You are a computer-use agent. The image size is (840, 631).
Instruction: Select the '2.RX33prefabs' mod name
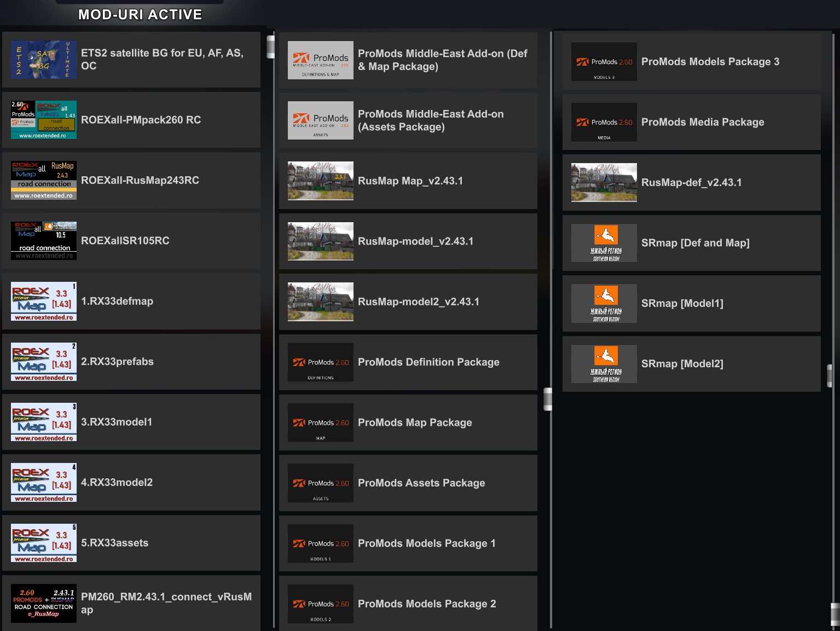[117, 362]
